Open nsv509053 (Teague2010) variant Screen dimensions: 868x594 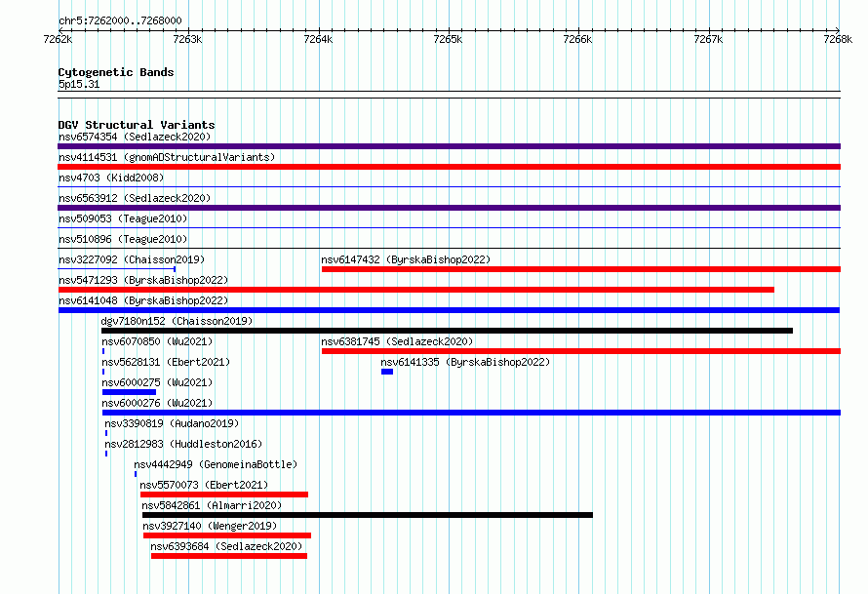coord(123,218)
